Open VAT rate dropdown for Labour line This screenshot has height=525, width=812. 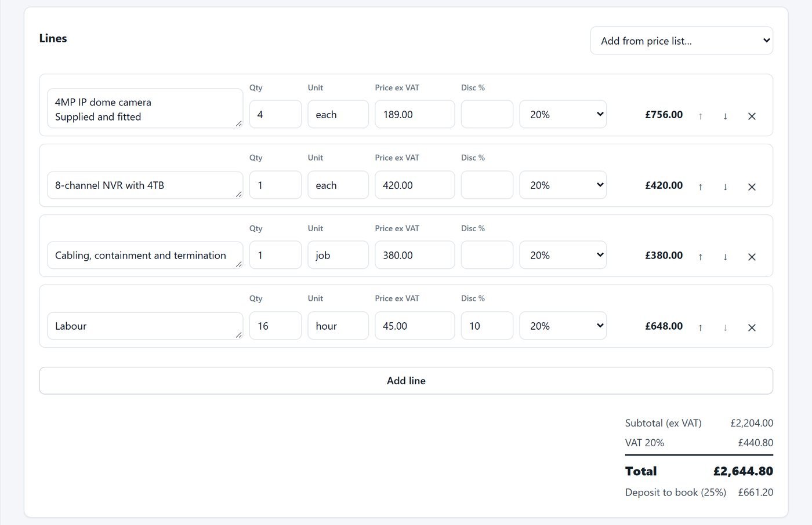click(563, 326)
